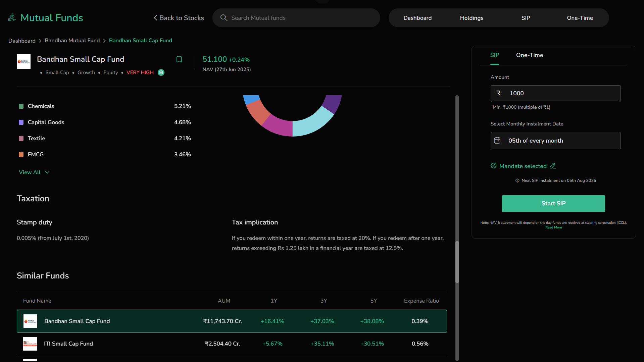Image resolution: width=644 pixels, height=362 pixels.
Task: Click the magenta segment of donut chart
Action: [279, 127]
